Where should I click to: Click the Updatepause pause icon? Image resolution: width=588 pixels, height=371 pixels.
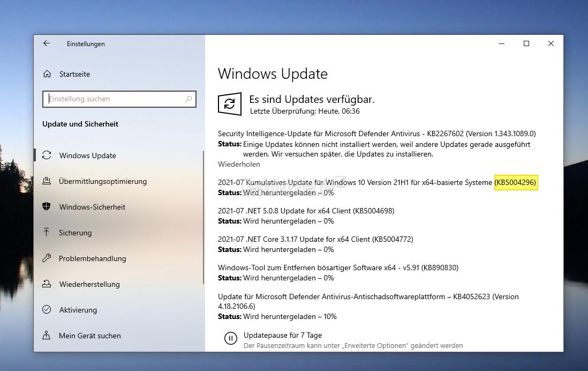pos(231,338)
